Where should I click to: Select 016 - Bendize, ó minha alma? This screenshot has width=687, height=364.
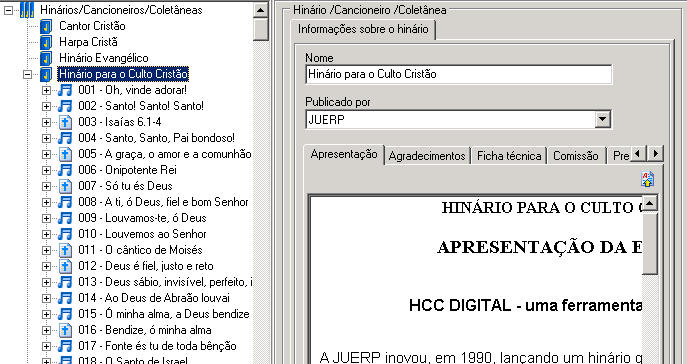[x=145, y=330]
